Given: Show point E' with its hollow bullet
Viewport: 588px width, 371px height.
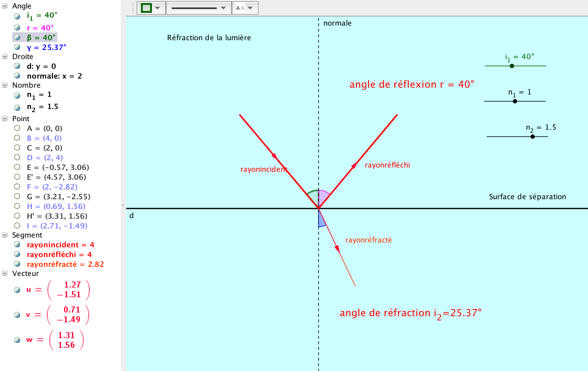Looking at the screenshot, I should click(17, 177).
